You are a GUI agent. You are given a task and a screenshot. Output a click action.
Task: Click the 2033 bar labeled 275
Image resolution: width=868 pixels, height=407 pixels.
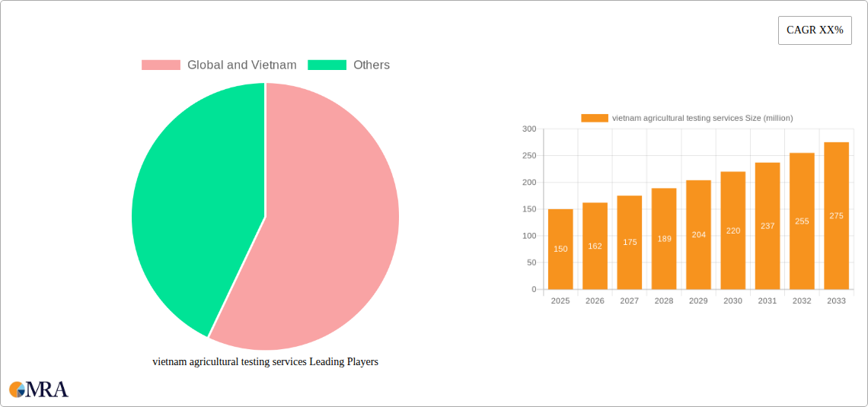[x=837, y=215]
